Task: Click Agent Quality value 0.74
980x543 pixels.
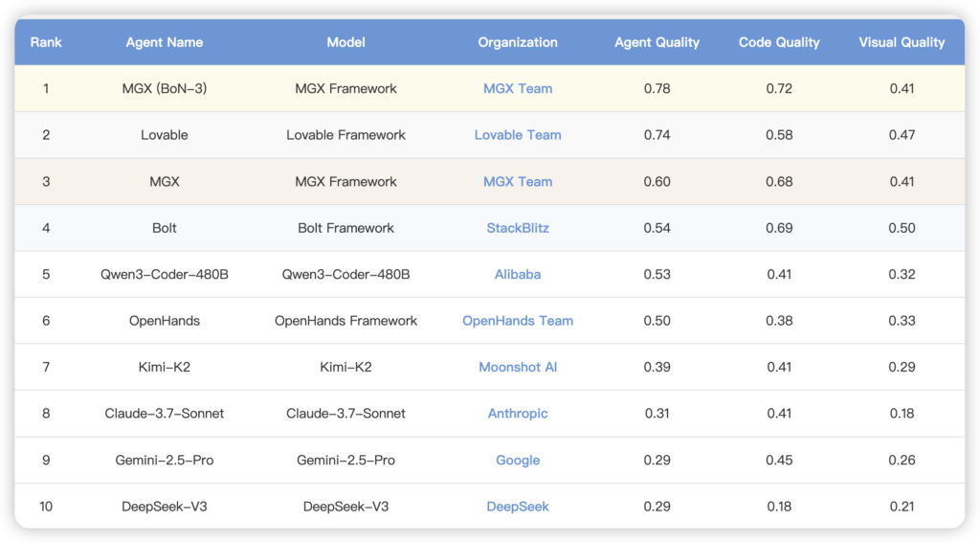Action: 657,134
